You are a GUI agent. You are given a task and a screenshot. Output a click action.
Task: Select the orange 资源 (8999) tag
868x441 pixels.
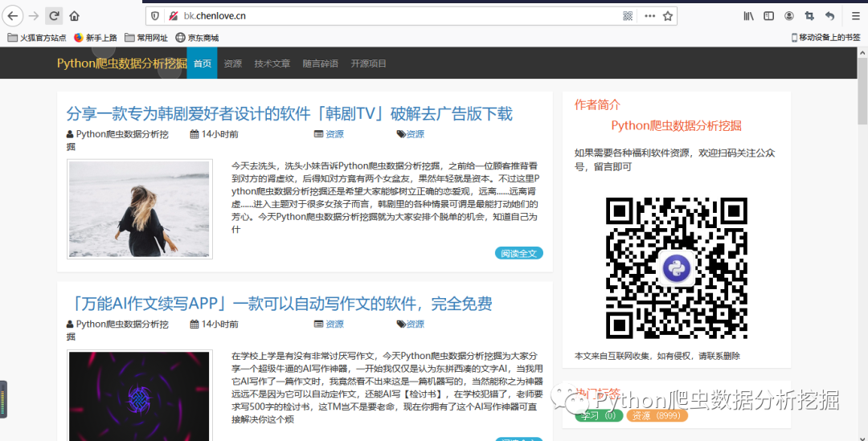(657, 415)
